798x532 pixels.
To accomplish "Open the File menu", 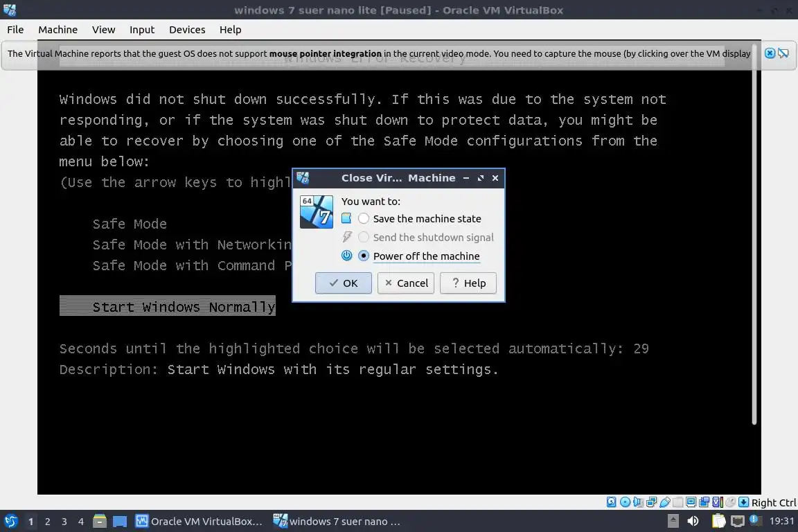I will click(x=15, y=30).
